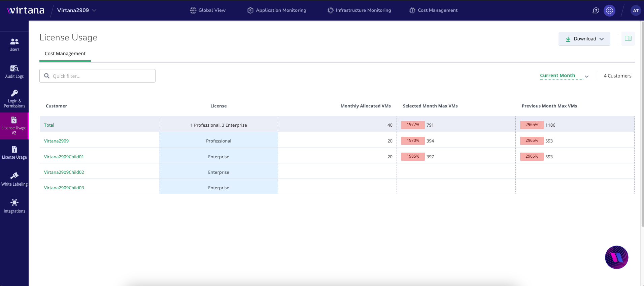Click the Total row 40 allocated VMs
This screenshot has width=644, height=286.
(390, 125)
